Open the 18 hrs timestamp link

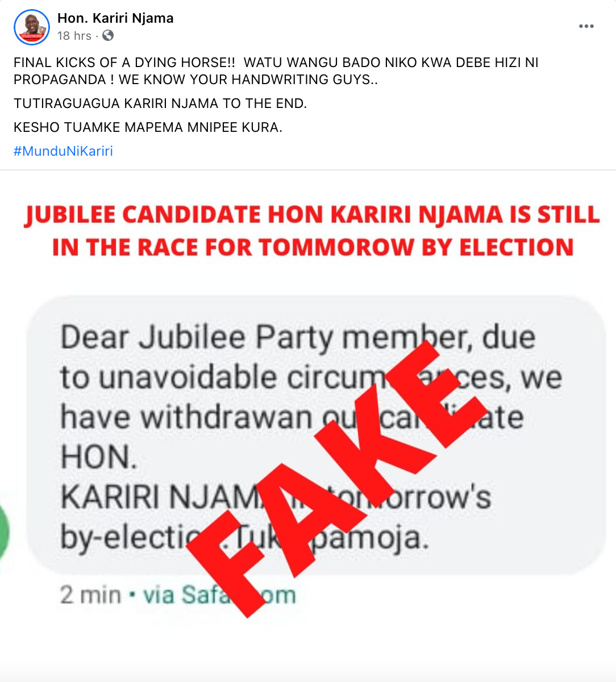[x=74, y=36]
